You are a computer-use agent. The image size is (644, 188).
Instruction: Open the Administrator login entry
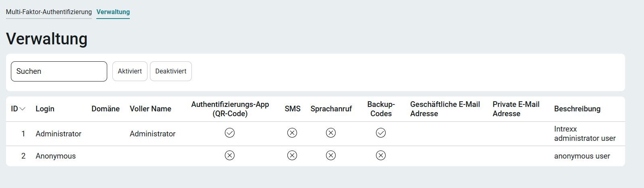(58, 134)
